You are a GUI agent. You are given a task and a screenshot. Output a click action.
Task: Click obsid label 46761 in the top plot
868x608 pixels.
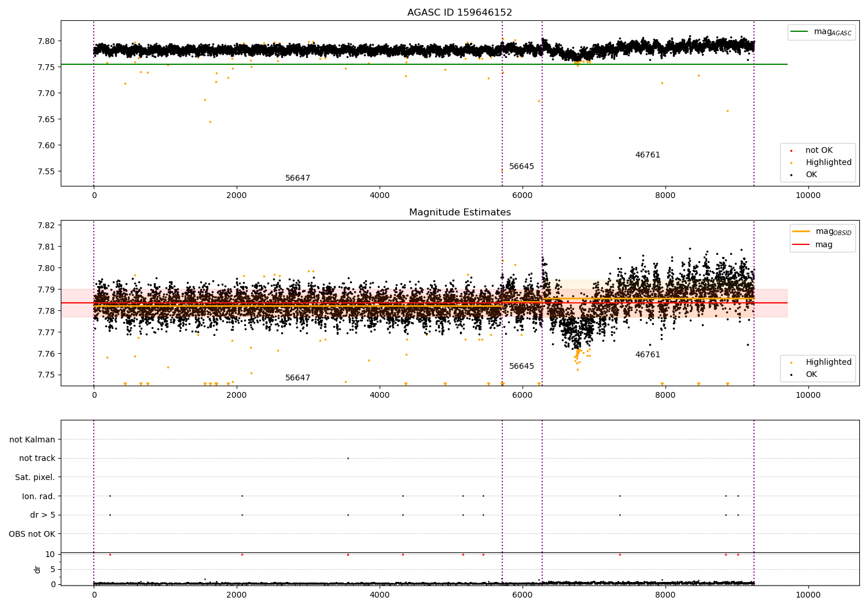pyautogui.click(x=648, y=155)
